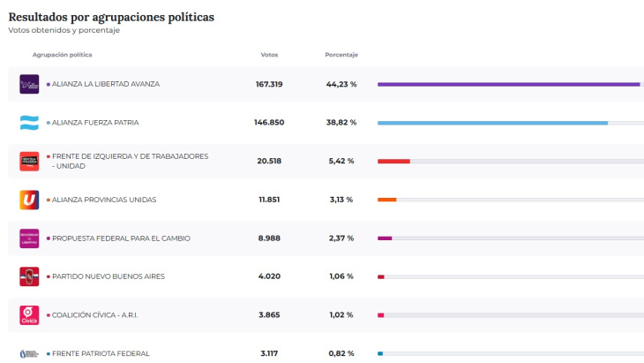This screenshot has width=644, height=363.
Task: Click the red Frente de Izquierda progress bar
Action: [393, 162]
